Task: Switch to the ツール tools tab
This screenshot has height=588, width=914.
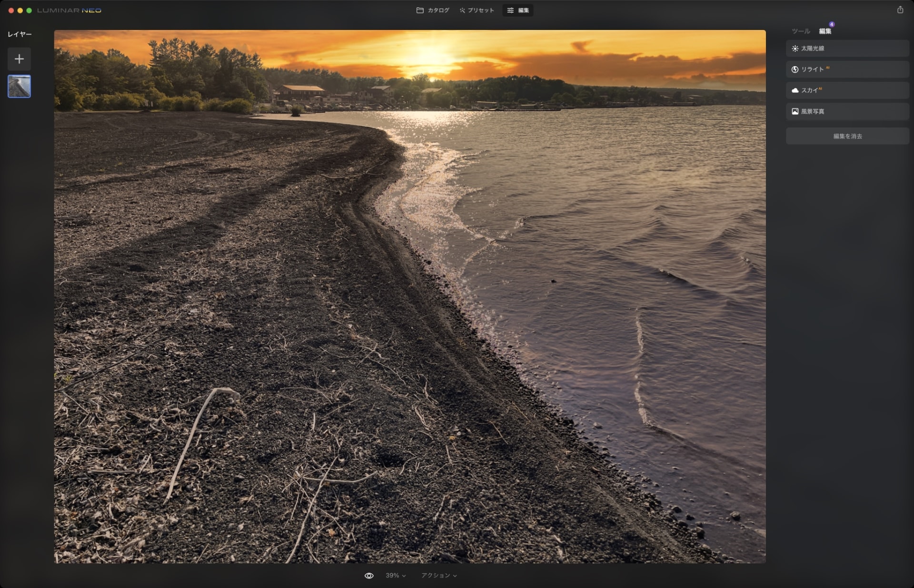Action: pyautogui.click(x=801, y=31)
